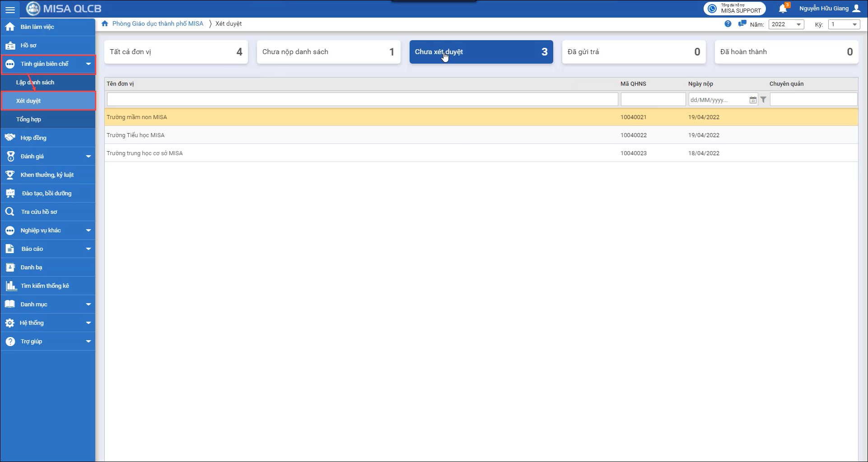
Task: Switch to Chưa nộp danh sách tab
Action: coord(328,52)
